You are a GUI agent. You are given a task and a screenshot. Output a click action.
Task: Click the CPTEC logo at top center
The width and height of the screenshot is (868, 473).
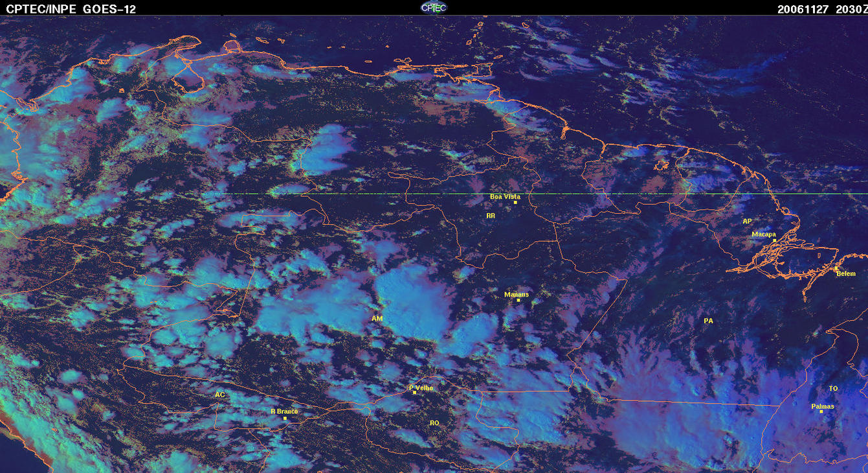[x=434, y=7]
